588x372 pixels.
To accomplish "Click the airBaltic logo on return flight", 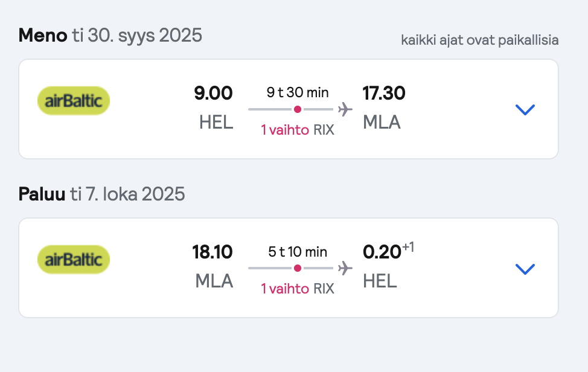I will coord(74,260).
